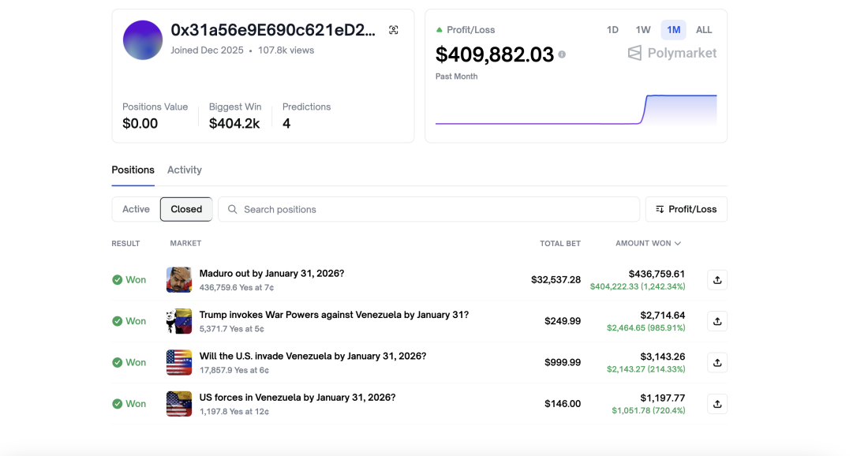Share the US forces in Venezuela result
This screenshot has height=456, width=868.
point(716,404)
